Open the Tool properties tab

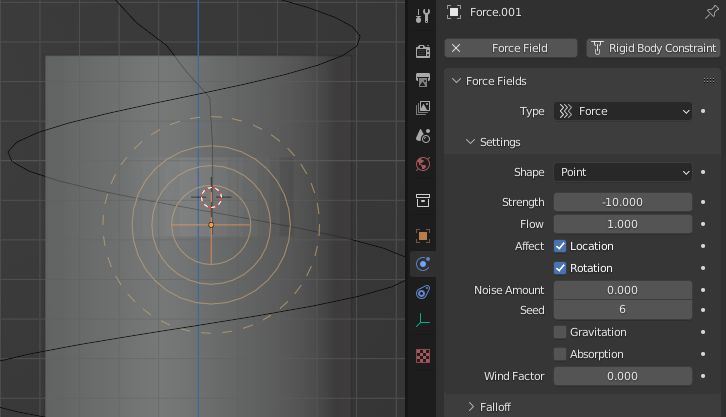click(x=423, y=16)
